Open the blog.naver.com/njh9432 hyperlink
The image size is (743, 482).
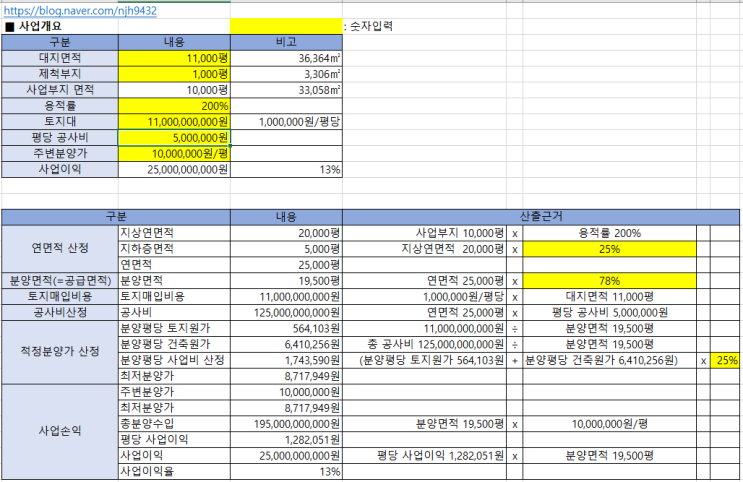click(x=80, y=10)
